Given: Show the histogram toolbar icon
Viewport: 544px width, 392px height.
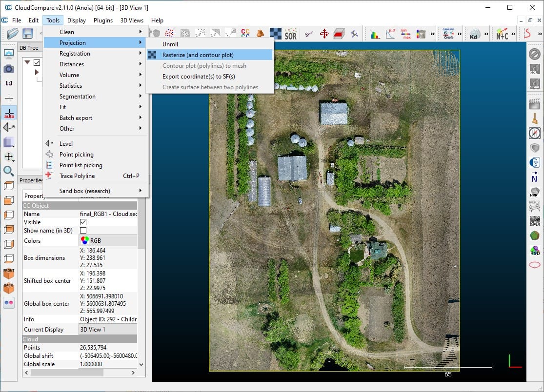Looking at the screenshot, I should (375, 34).
